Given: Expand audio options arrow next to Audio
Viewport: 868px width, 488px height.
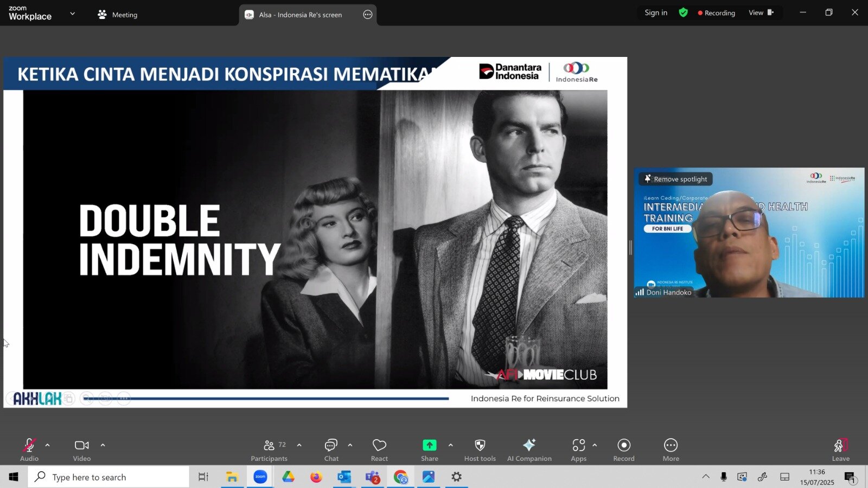Looking at the screenshot, I should coord(47,445).
